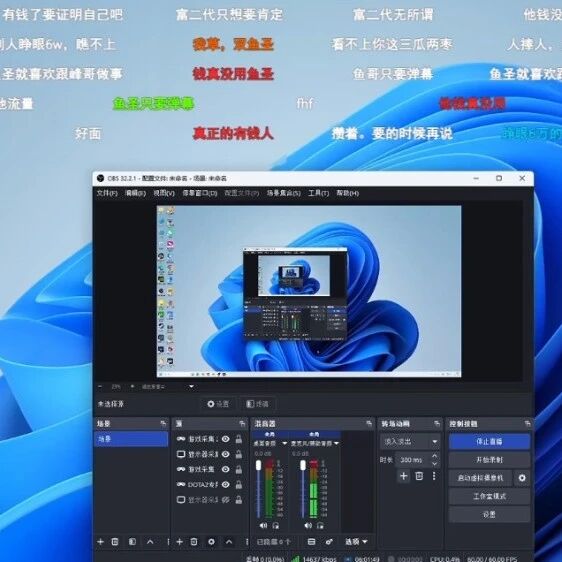Toggle lock on first game capture source
This screenshot has height=562, width=562.
point(238,439)
